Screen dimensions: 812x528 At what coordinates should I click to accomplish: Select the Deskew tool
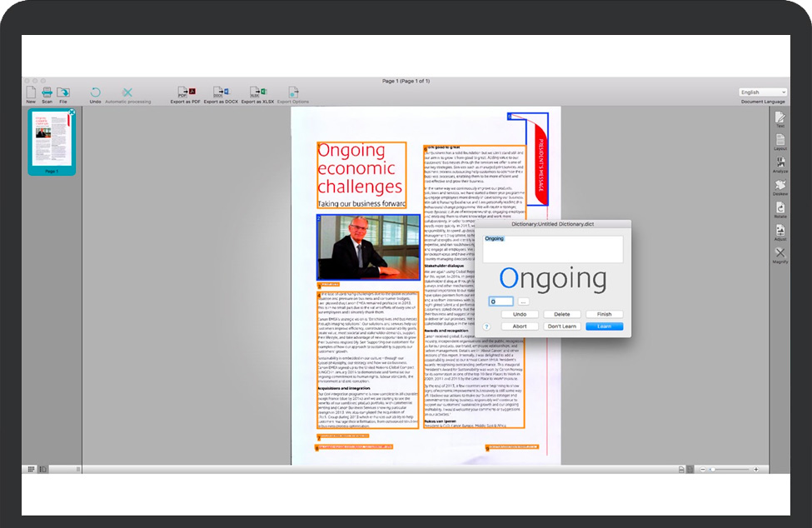point(780,186)
